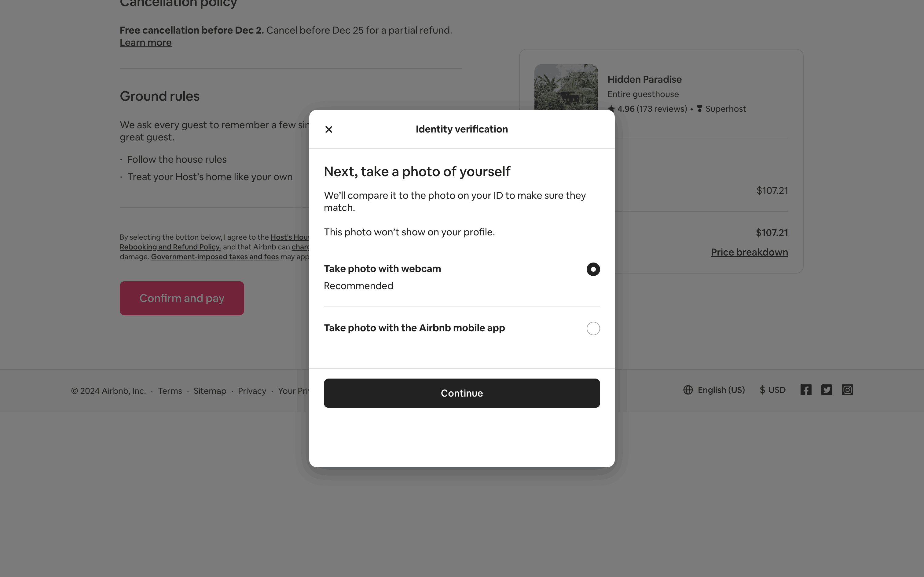
Task: Open English (US) language selector
Action: pyautogui.click(x=721, y=390)
